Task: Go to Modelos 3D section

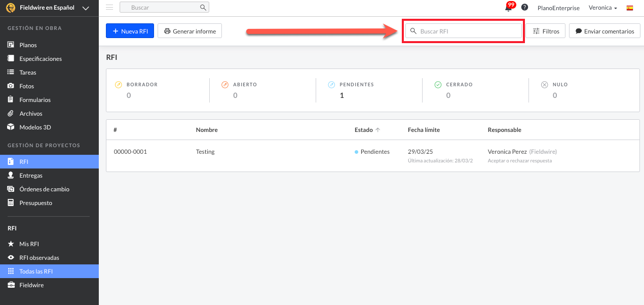Action: (x=35, y=127)
